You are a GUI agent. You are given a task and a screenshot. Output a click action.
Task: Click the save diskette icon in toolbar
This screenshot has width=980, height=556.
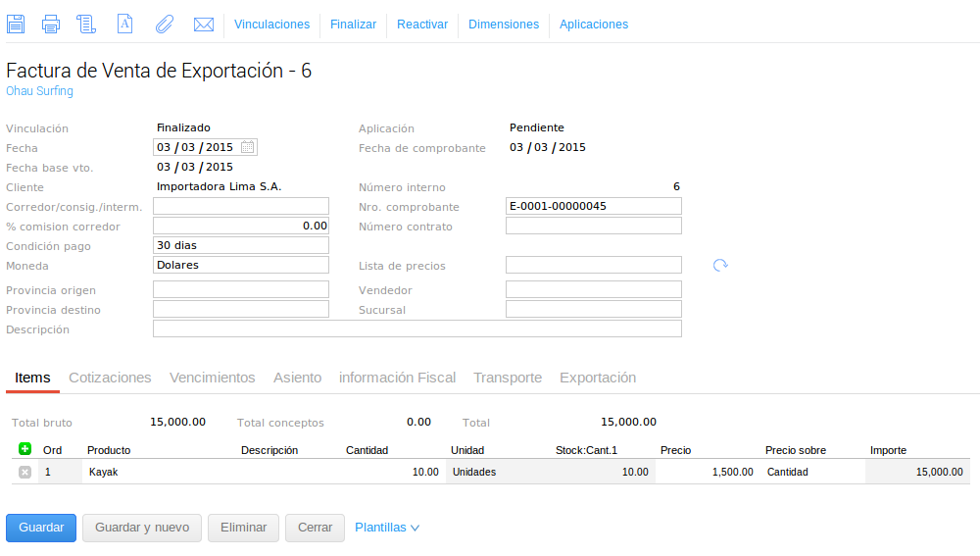[x=16, y=25]
